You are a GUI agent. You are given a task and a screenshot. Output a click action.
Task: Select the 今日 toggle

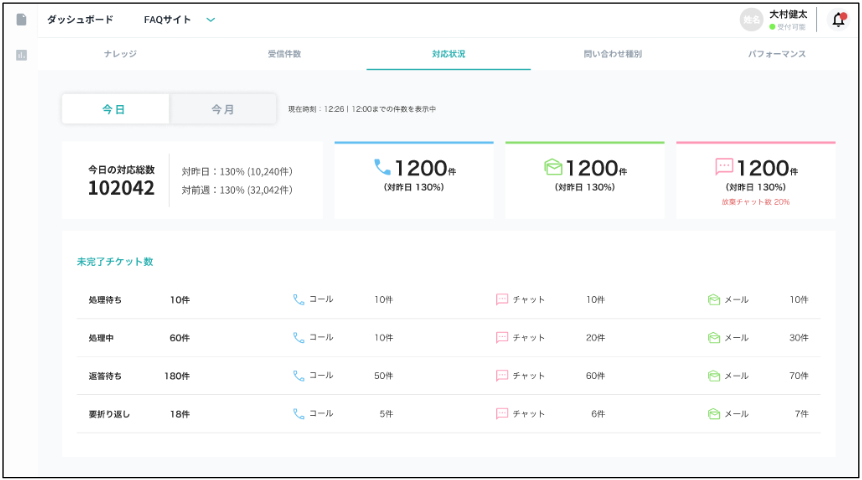pos(115,109)
